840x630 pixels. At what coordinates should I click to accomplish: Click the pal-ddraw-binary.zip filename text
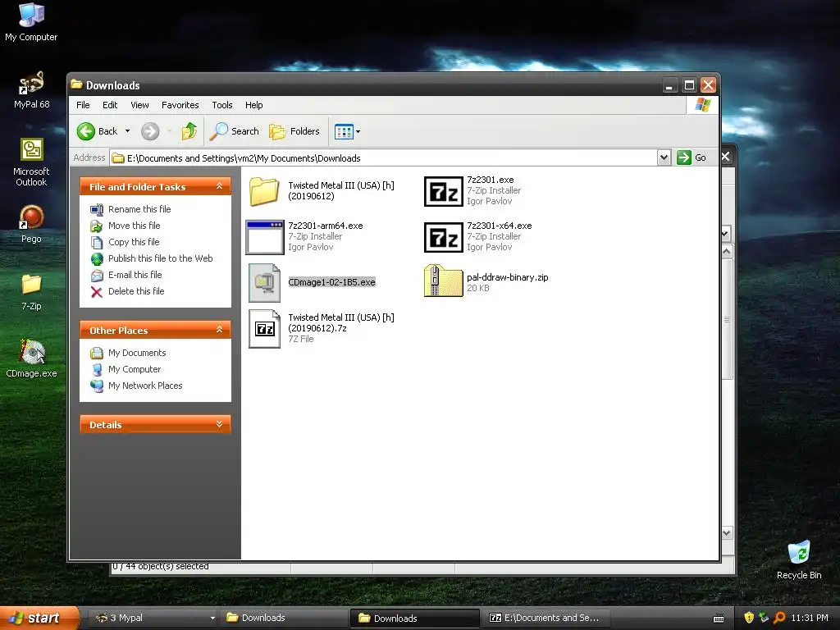coord(507,277)
